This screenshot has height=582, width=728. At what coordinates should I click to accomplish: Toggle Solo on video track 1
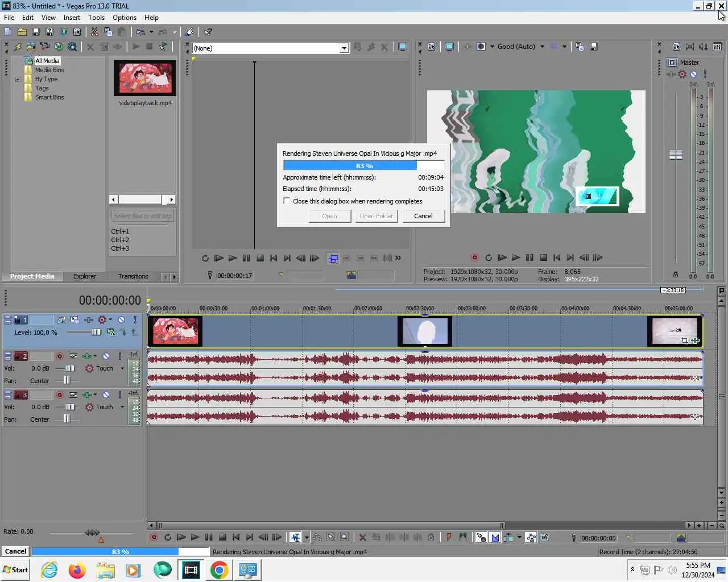pyautogui.click(x=135, y=319)
